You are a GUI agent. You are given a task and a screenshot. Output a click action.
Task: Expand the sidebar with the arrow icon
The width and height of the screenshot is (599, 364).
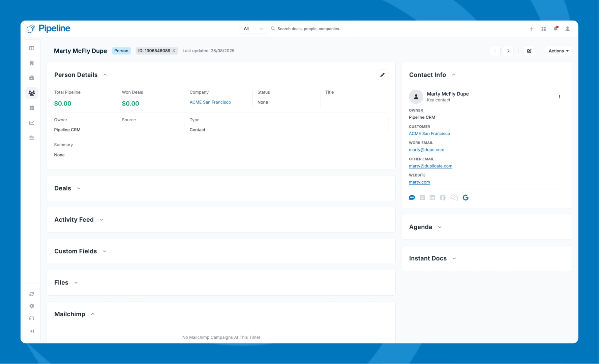tap(32, 331)
